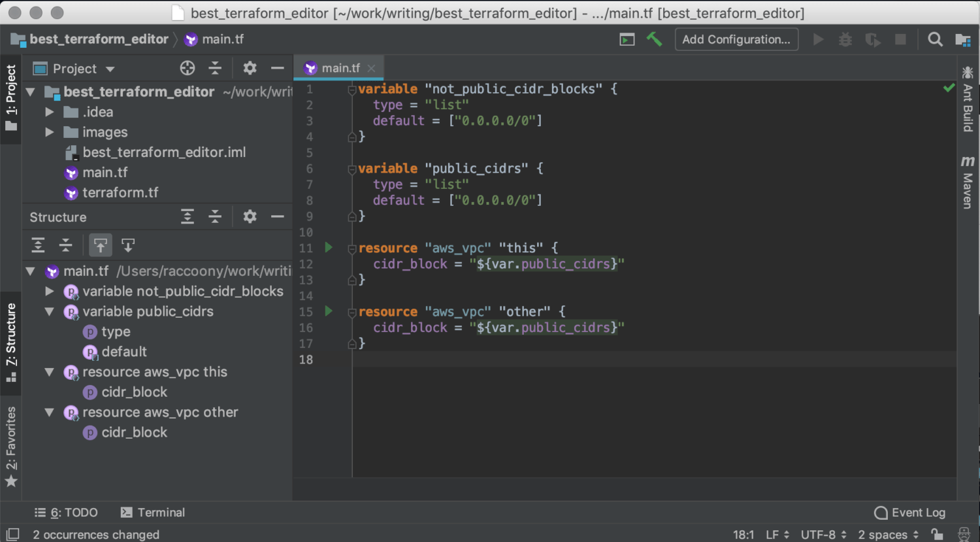Click the Stop square icon

(900, 39)
